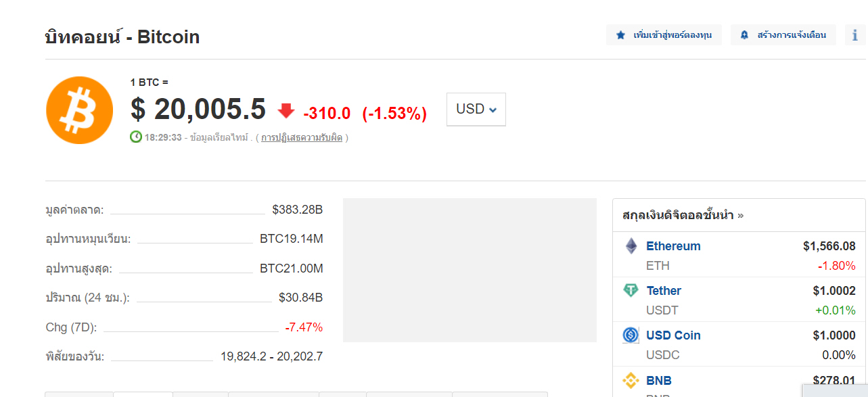
Task: Open the Tether coin page link
Action: coord(664,291)
